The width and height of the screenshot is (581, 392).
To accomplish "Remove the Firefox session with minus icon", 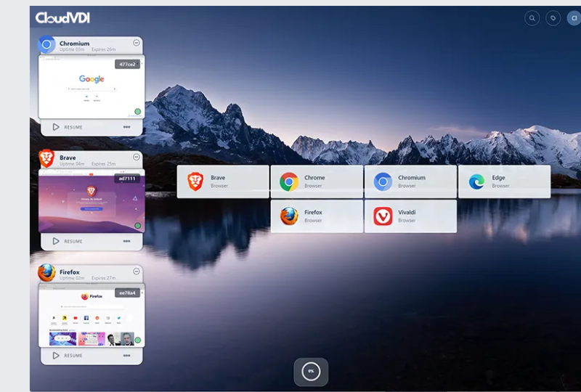I will [x=137, y=271].
